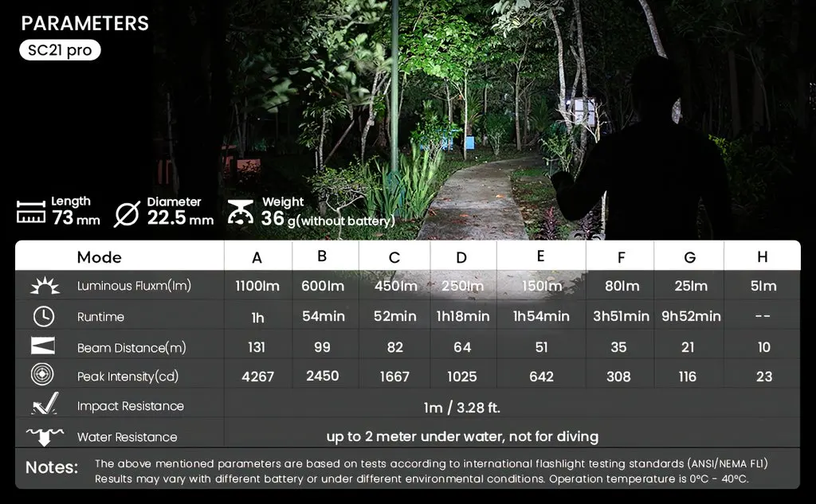Click the 450lm luminous flux value
The height and width of the screenshot is (504, 816).
point(395,286)
